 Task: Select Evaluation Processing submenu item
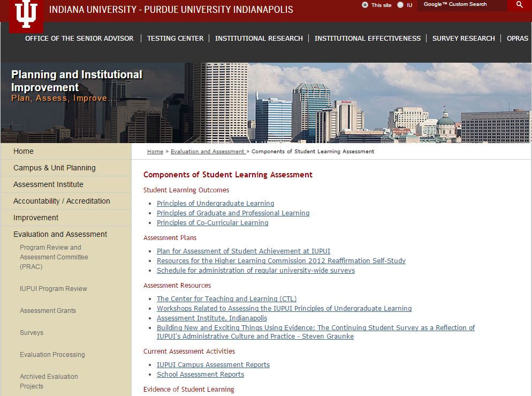tap(52, 355)
